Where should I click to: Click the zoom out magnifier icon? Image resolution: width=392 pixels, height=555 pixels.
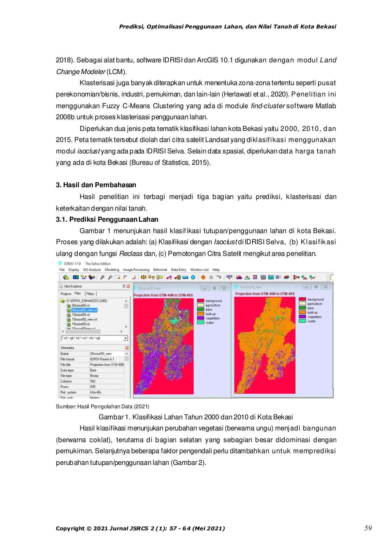(x=110, y=277)
